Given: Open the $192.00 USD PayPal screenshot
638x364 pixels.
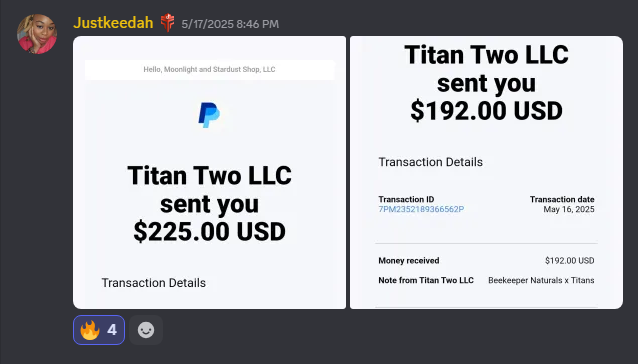Looking at the screenshot, I should [486, 172].
